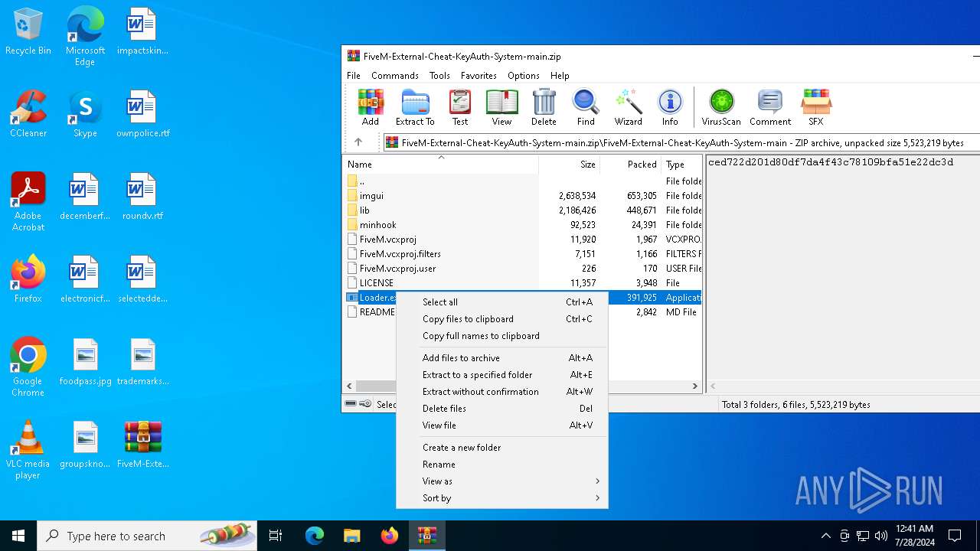Choose Create a new folder
980x551 pixels.
pos(501,447)
